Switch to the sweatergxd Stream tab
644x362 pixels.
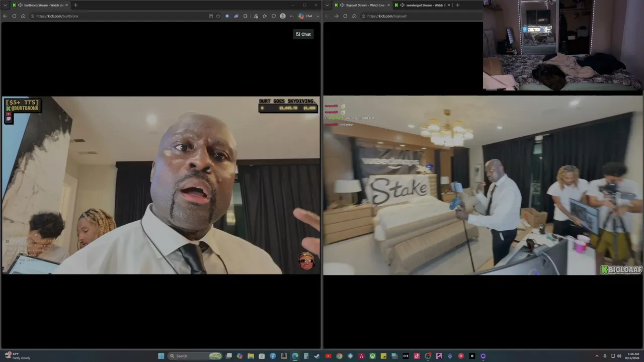click(422, 5)
